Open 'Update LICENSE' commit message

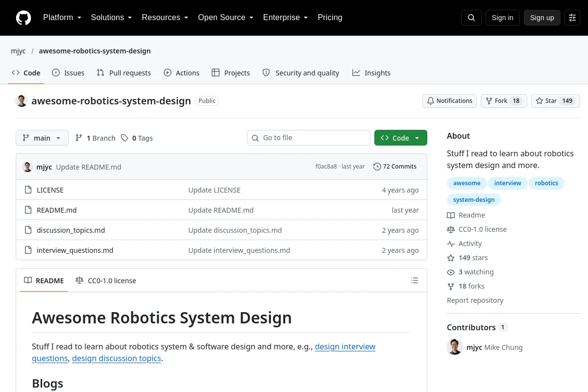pos(215,190)
